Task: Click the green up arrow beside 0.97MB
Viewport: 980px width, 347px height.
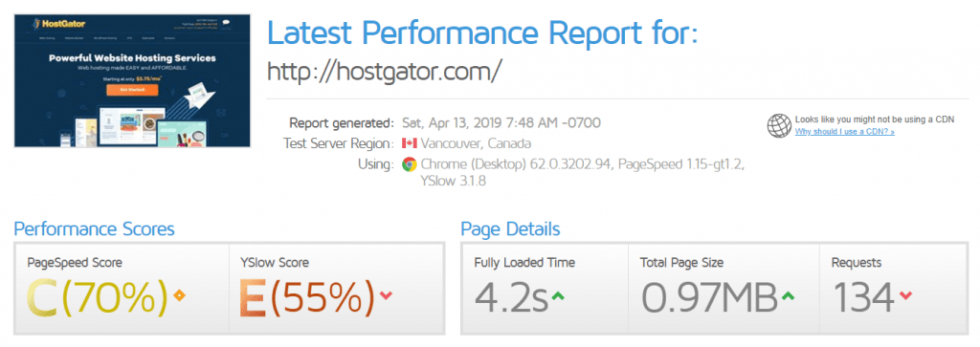Action: 787,295
